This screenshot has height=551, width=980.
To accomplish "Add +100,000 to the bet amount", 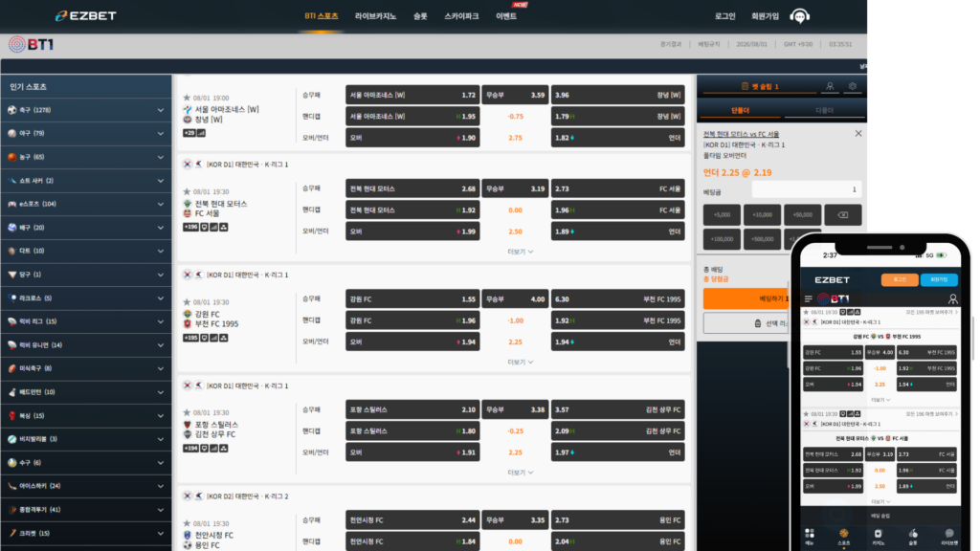I will click(x=722, y=239).
